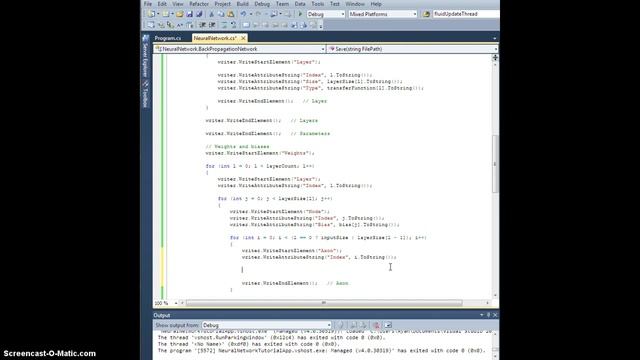Click the '// Weights and biases' comment
The image size is (640, 360).
tap(237, 147)
